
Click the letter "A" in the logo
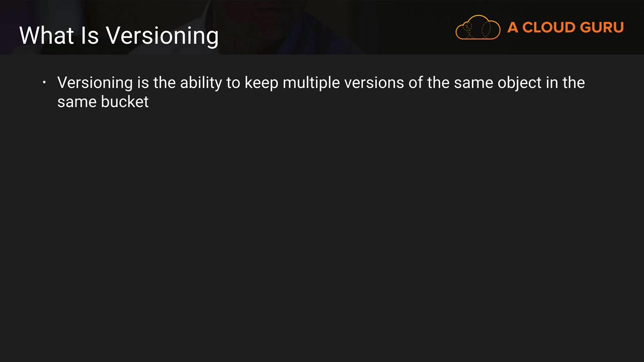(513, 28)
